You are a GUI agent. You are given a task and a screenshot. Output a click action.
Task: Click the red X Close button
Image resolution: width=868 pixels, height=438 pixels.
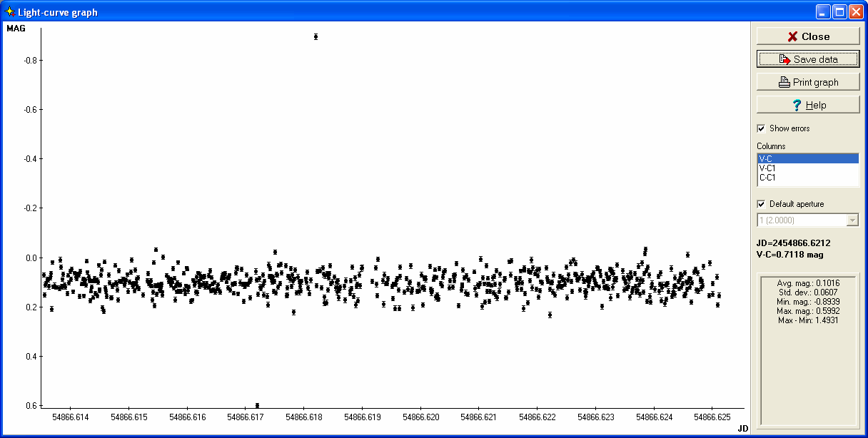[x=808, y=36]
